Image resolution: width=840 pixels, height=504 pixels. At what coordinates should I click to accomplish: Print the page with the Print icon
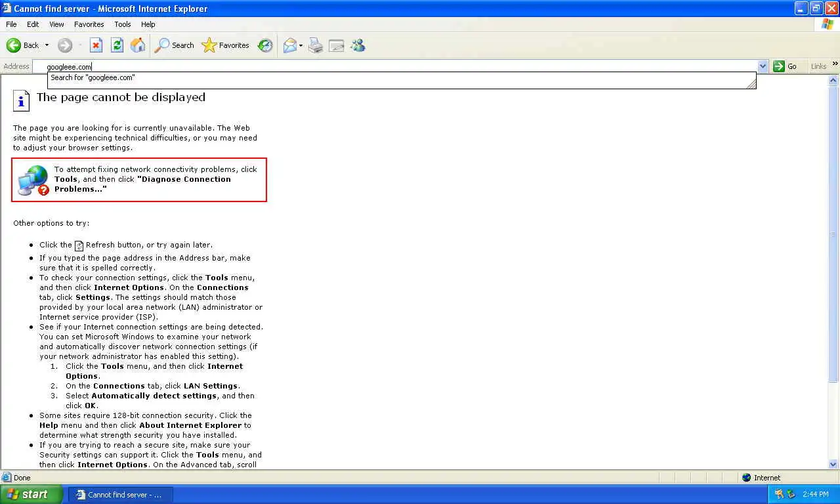(x=316, y=45)
